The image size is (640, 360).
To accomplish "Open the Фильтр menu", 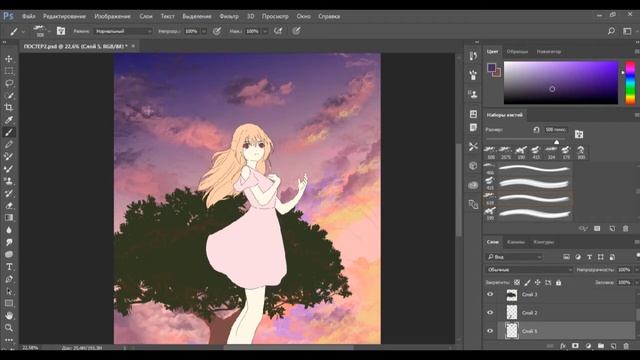I will [229, 16].
